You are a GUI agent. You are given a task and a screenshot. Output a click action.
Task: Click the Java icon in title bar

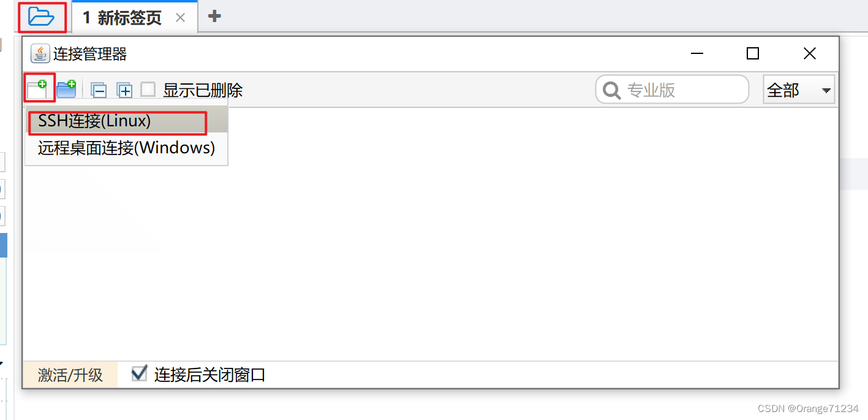40,54
